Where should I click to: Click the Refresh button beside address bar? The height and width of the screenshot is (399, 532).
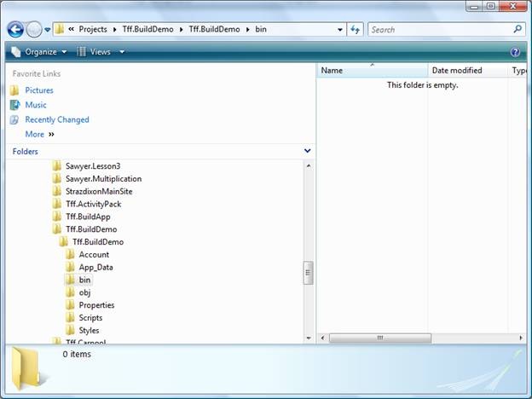click(x=356, y=30)
